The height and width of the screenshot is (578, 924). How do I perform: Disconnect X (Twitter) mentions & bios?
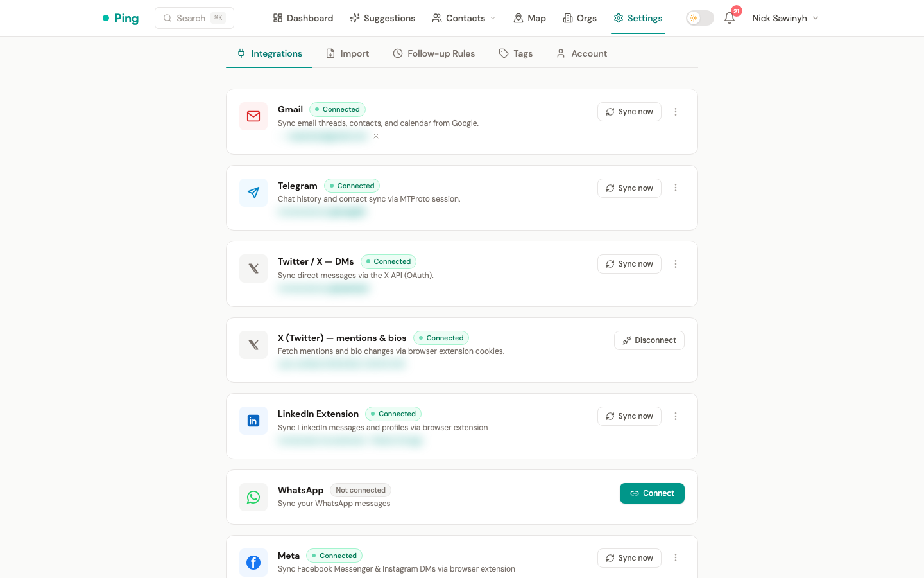click(649, 340)
